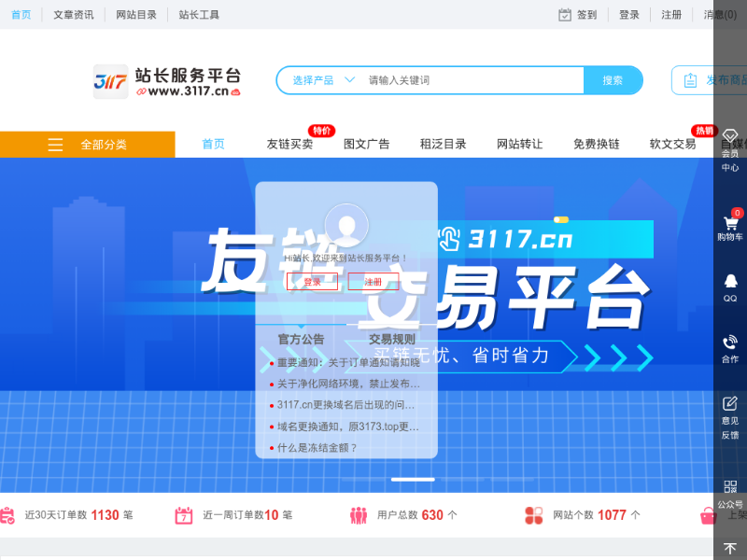Open the 购物车 shopping cart icon
Viewport: 747px width, 560px height.
pyautogui.click(x=730, y=224)
